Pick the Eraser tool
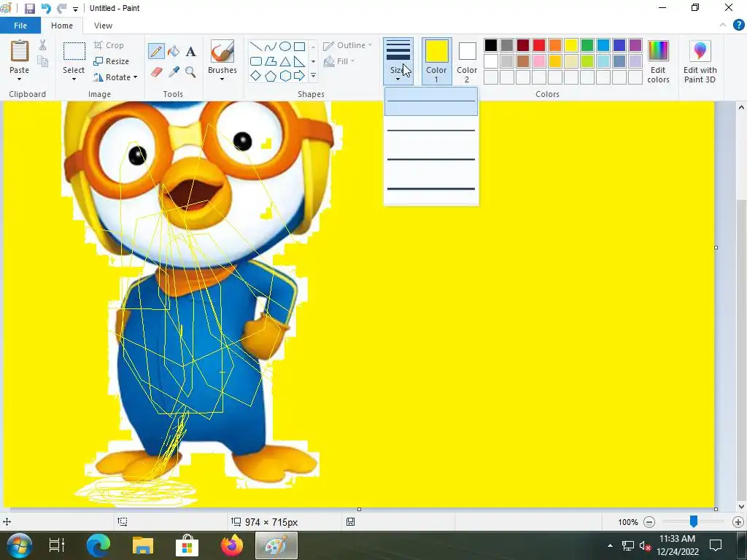 pyautogui.click(x=157, y=72)
